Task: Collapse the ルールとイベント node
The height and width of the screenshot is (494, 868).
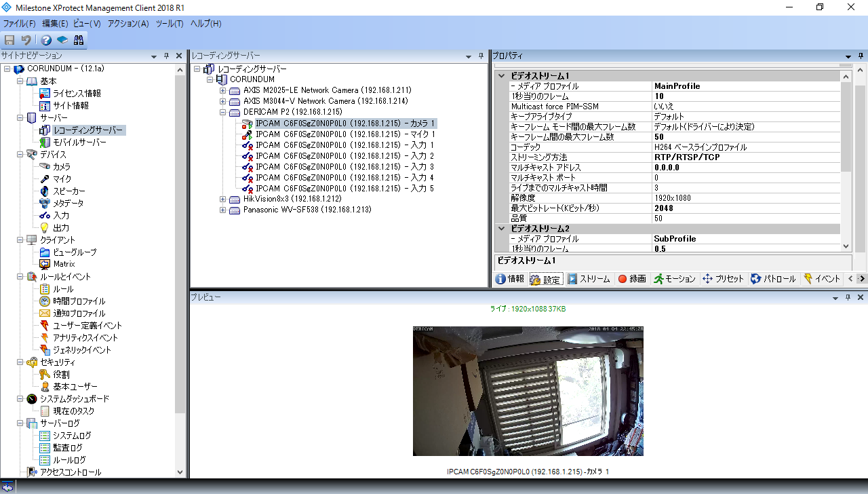Action: [x=20, y=277]
